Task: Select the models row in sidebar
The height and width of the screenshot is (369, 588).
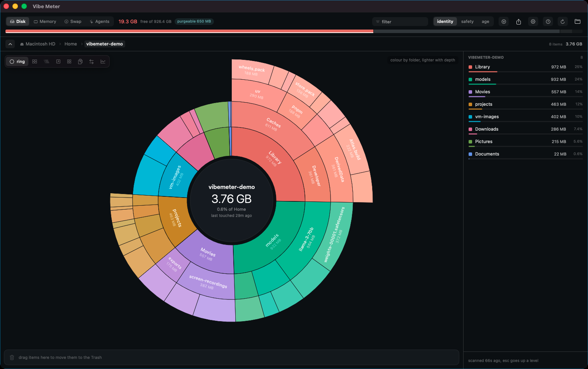Action: click(x=525, y=80)
